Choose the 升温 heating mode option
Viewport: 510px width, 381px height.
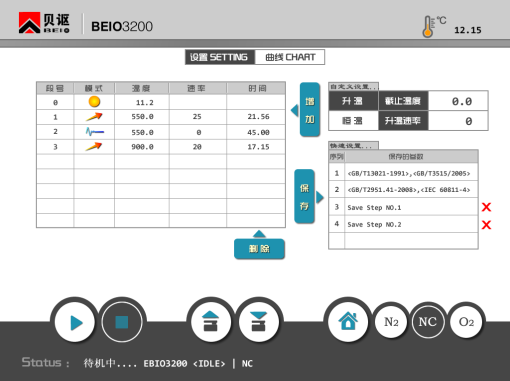click(353, 101)
